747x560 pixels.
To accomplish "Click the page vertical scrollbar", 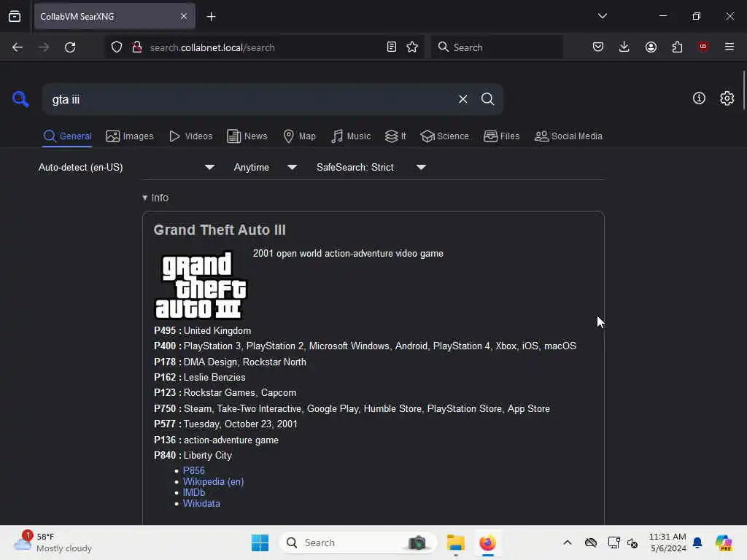I will click(x=743, y=90).
